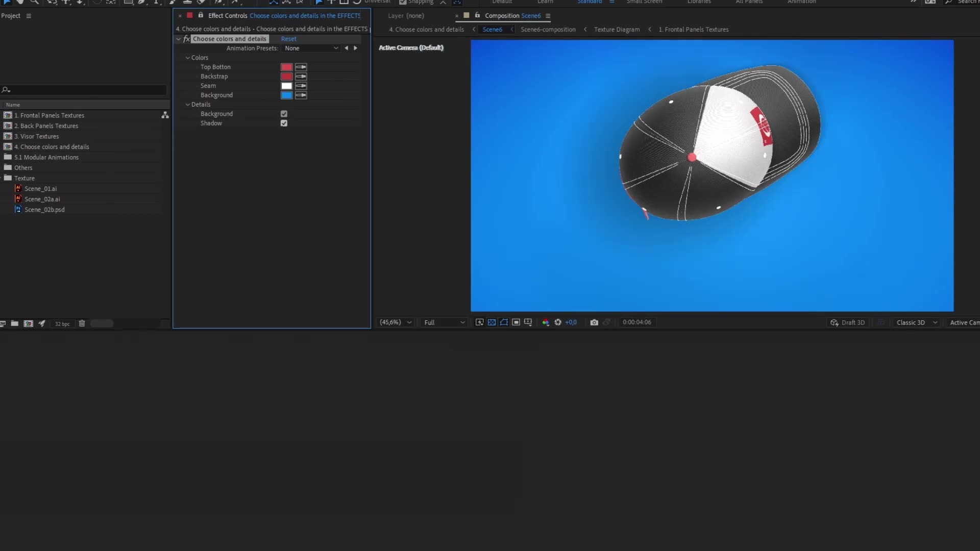Viewport: 980px width, 551px height.
Task: Select the Brush tool
Action: [x=172, y=2]
